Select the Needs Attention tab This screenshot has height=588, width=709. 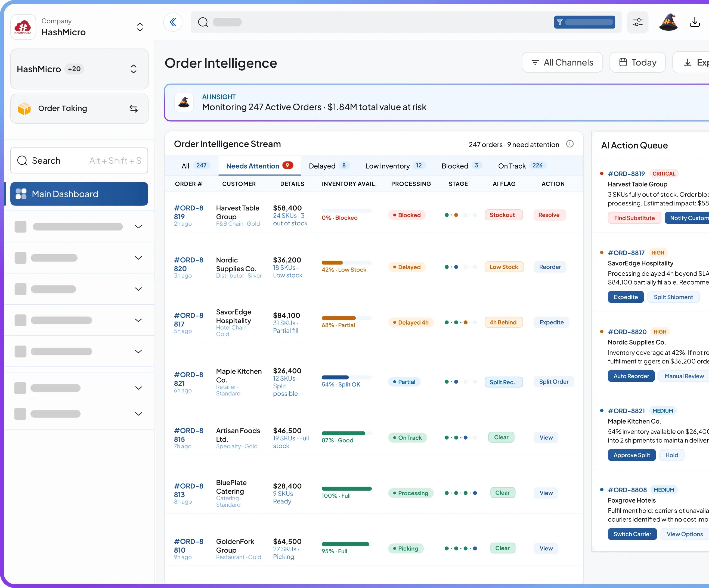point(260,166)
